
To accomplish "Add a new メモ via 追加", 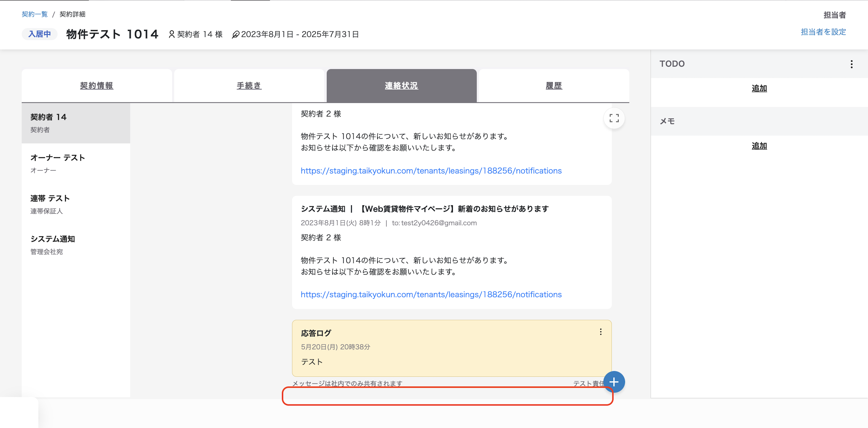I will [759, 146].
